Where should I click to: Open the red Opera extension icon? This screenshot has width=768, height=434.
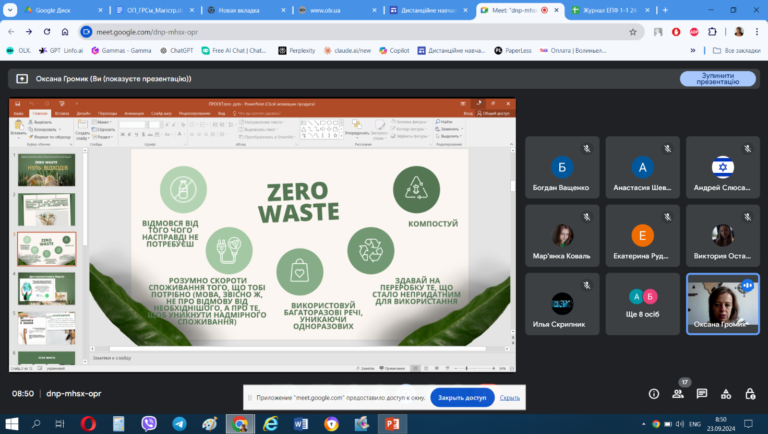(x=676, y=32)
